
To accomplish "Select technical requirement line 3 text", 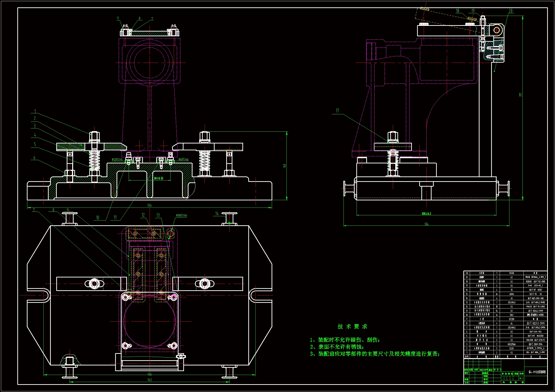I will click(375, 354).
